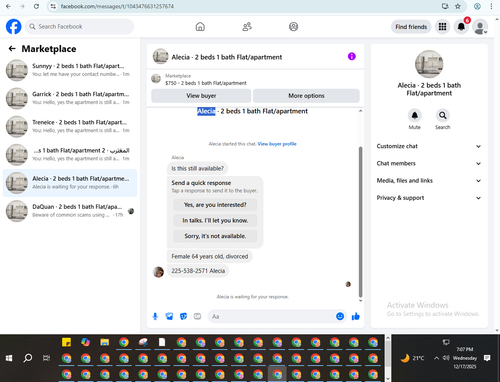The image size is (500, 382).
Task: Go to Home feed icon
Action: tap(200, 27)
